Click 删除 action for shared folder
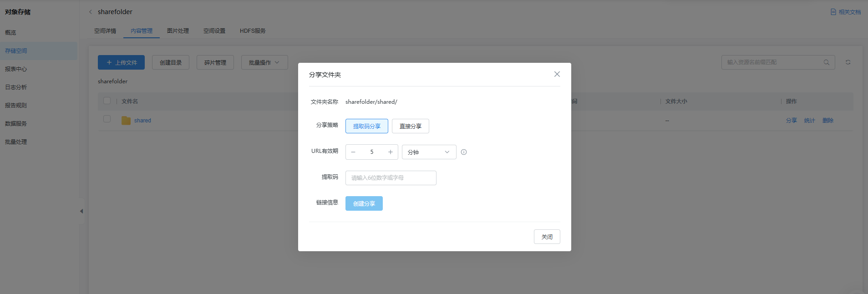The height and width of the screenshot is (294, 868). click(x=828, y=121)
